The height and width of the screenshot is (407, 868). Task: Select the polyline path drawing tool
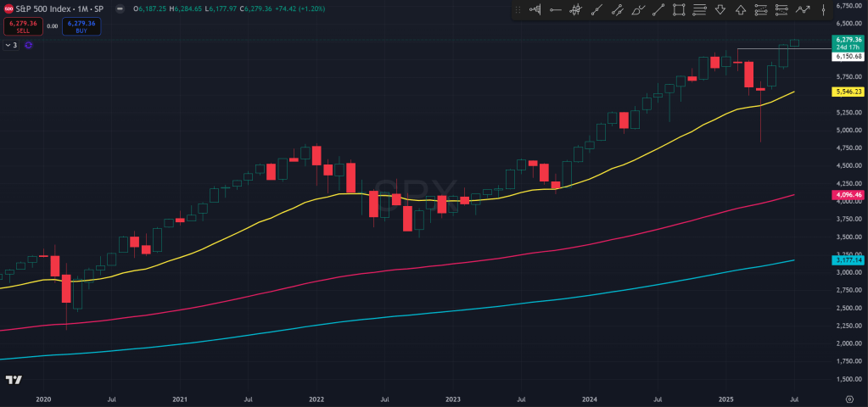pos(802,10)
